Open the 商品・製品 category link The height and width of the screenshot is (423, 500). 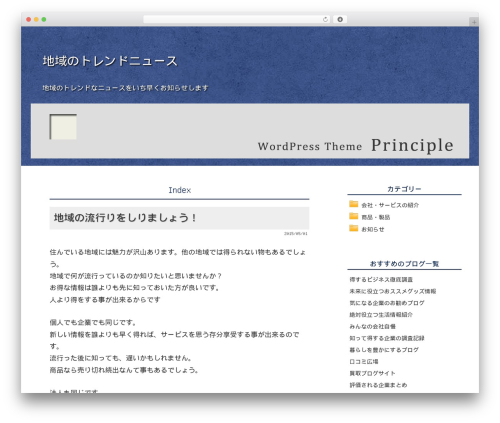pyautogui.click(x=376, y=217)
